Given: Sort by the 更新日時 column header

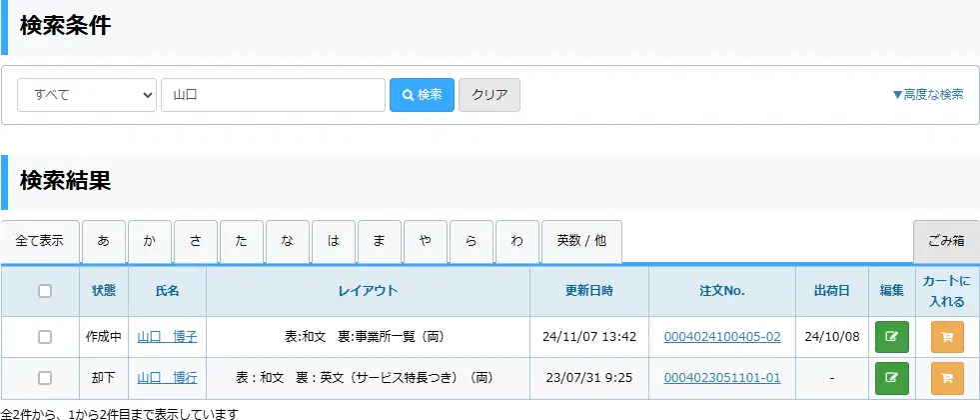Looking at the screenshot, I should (x=588, y=291).
